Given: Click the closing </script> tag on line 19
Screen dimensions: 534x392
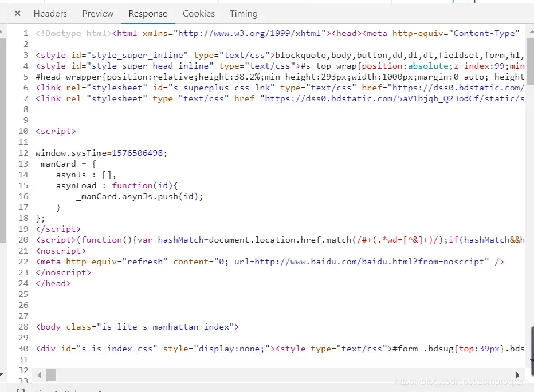Looking at the screenshot, I should pos(58,229).
